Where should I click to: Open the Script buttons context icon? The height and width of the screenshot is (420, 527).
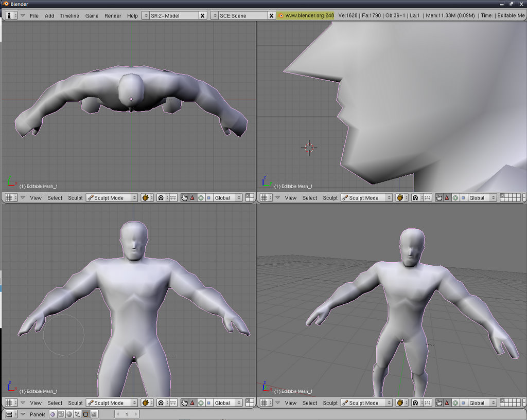[x=61, y=414]
